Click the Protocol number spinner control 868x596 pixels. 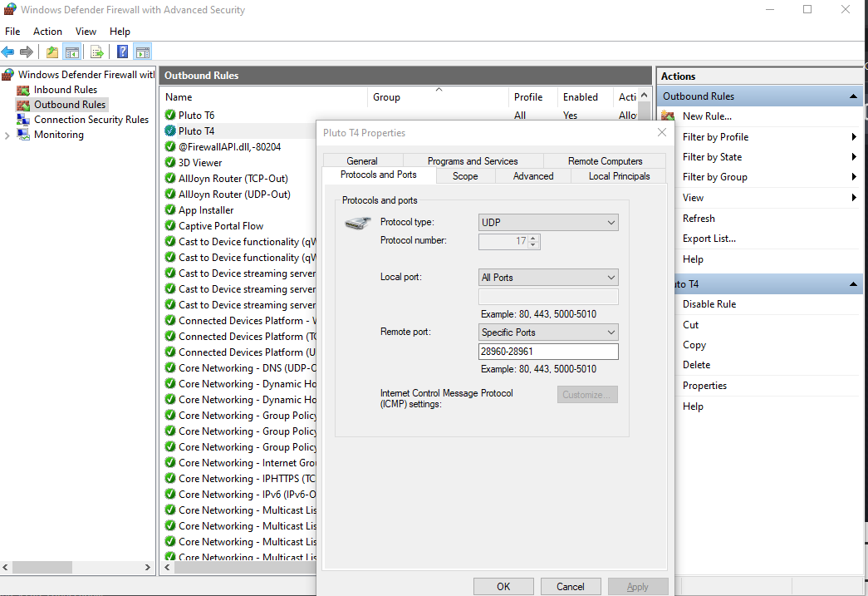click(533, 242)
